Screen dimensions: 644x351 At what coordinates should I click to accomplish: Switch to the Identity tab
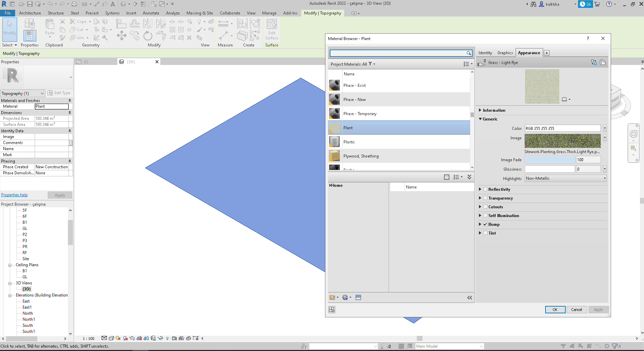tap(485, 53)
